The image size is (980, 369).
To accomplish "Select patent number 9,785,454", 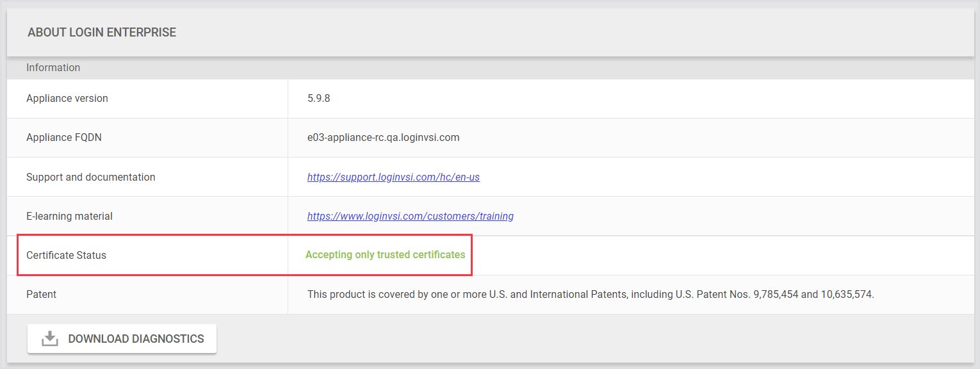I will pyautogui.click(x=776, y=294).
